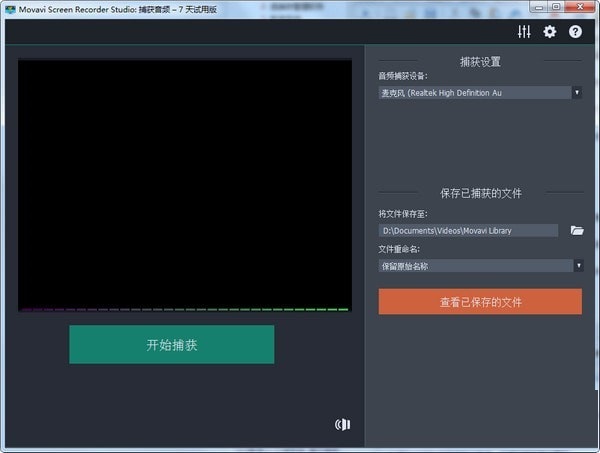
Task: Click the audio level meter bar
Action: pyautogui.click(x=185, y=310)
